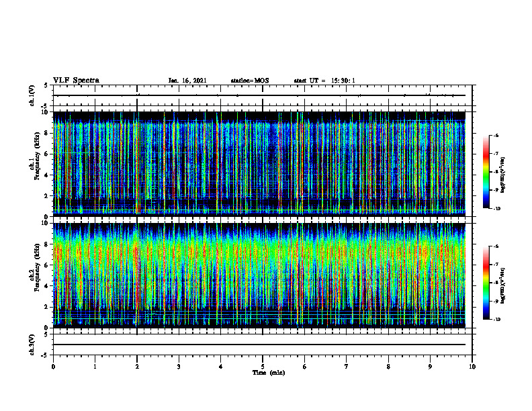The image size is (532, 411).
Task: Click the "VLF Spectra" plot title
Action: 76,81
